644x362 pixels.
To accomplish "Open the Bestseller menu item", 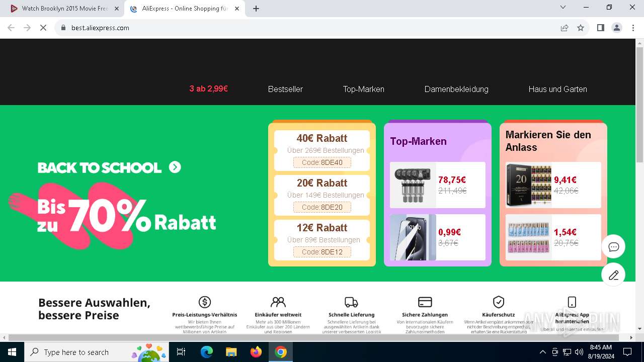I will (x=285, y=89).
